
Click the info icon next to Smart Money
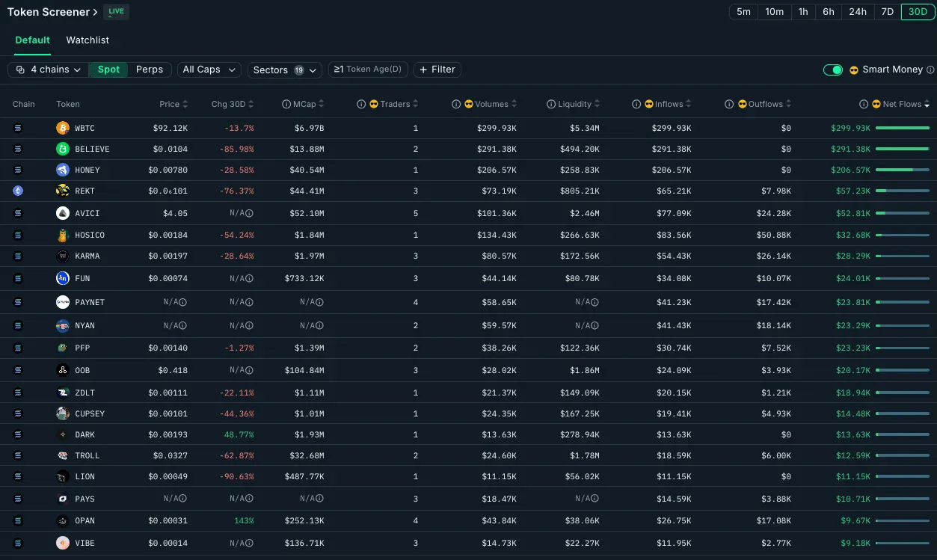tap(930, 70)
